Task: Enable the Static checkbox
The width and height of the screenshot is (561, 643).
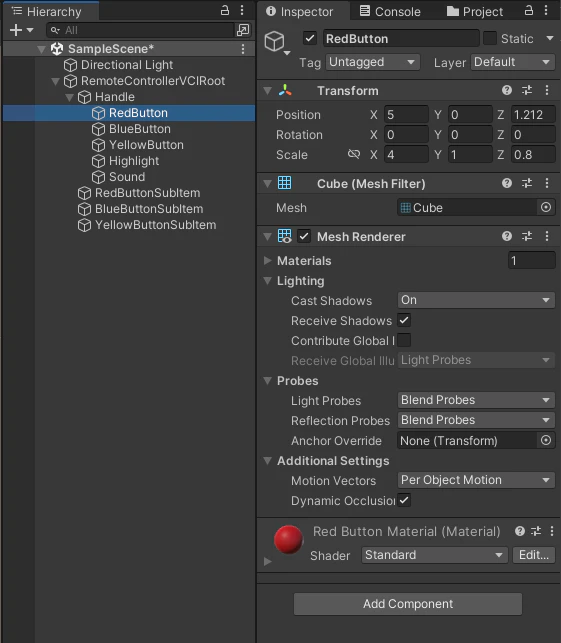Action: coord(490,39)
